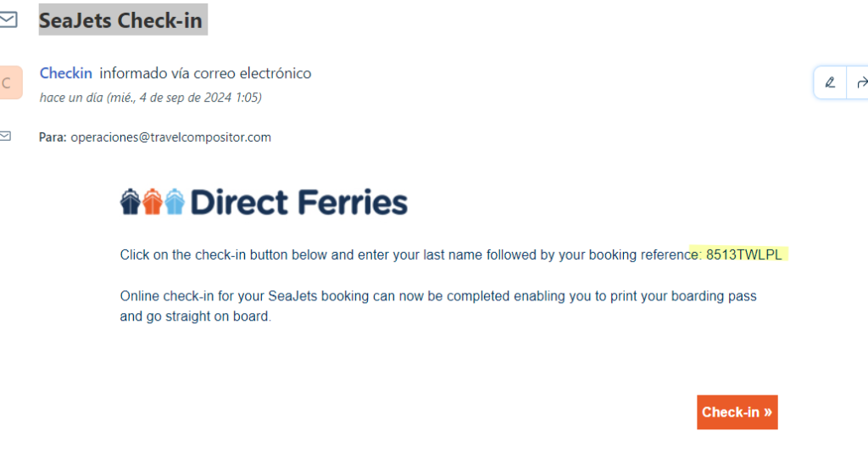This screenshot has height=470, width=868.
Task: Click the email date 'hace un día' line
Action: [x=150, y=98]
